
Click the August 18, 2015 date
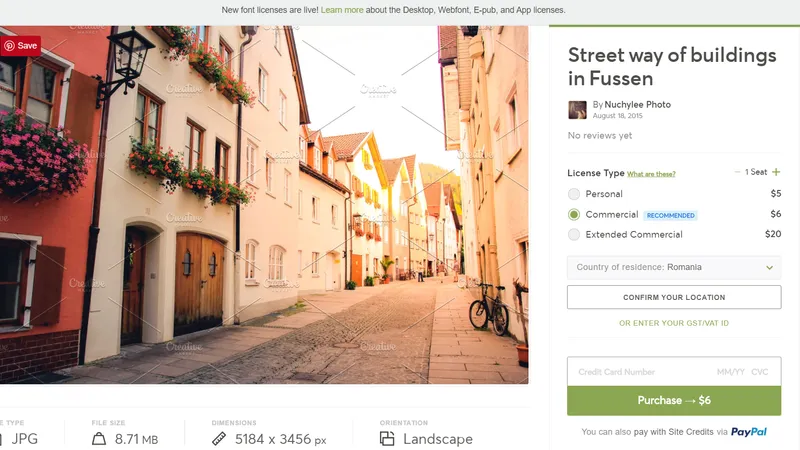[617, 116]
